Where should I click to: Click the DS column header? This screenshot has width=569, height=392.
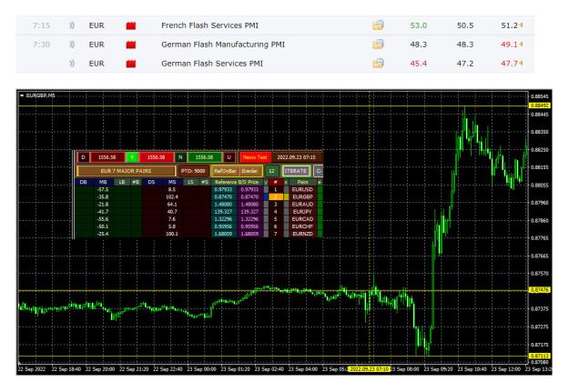(152, 182)
